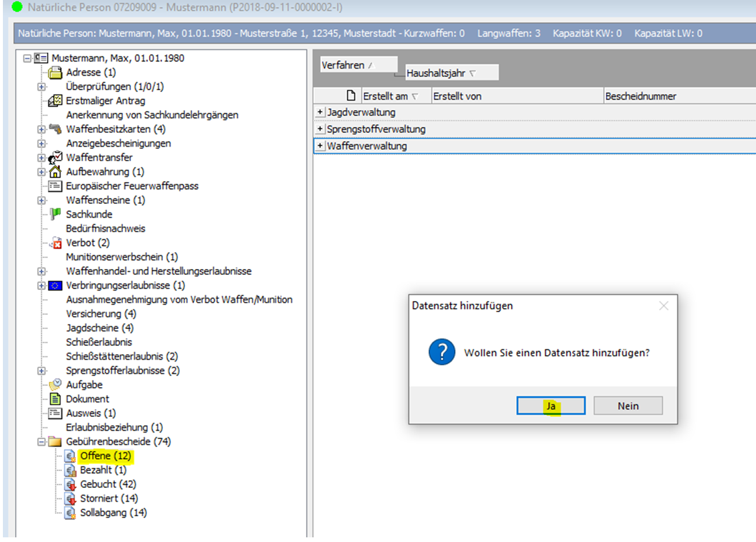
Task: Close the Datensatz hinzufügen dialog
Action: coord(663,306)
